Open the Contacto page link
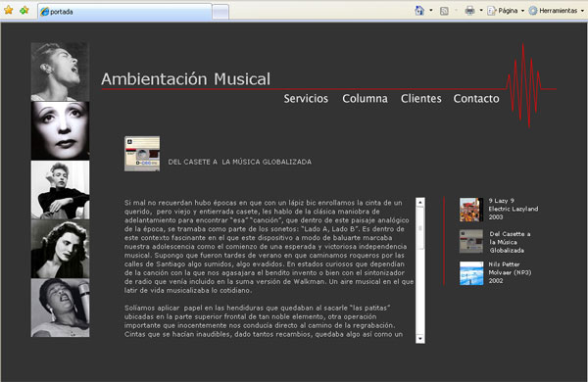 pos(476,99)
